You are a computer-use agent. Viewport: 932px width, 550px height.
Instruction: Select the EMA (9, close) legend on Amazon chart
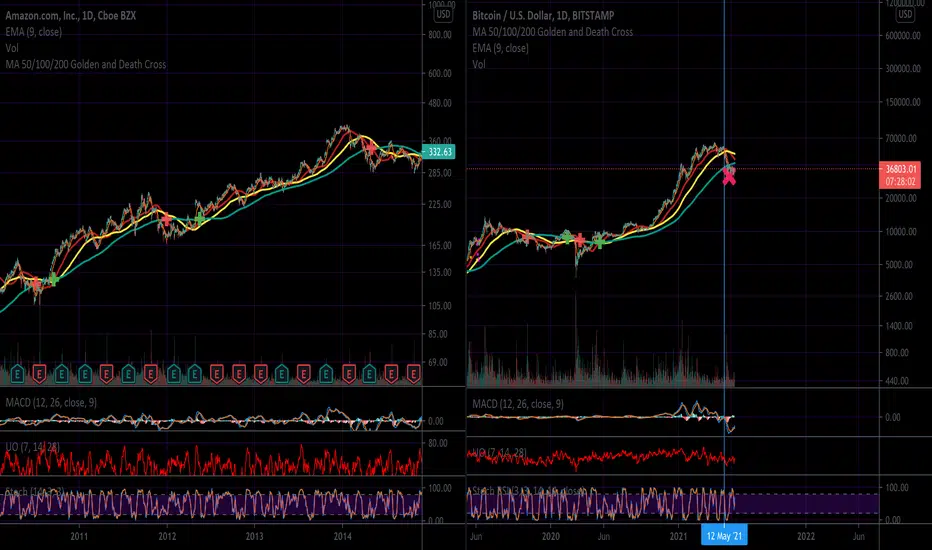pos(33,32)
